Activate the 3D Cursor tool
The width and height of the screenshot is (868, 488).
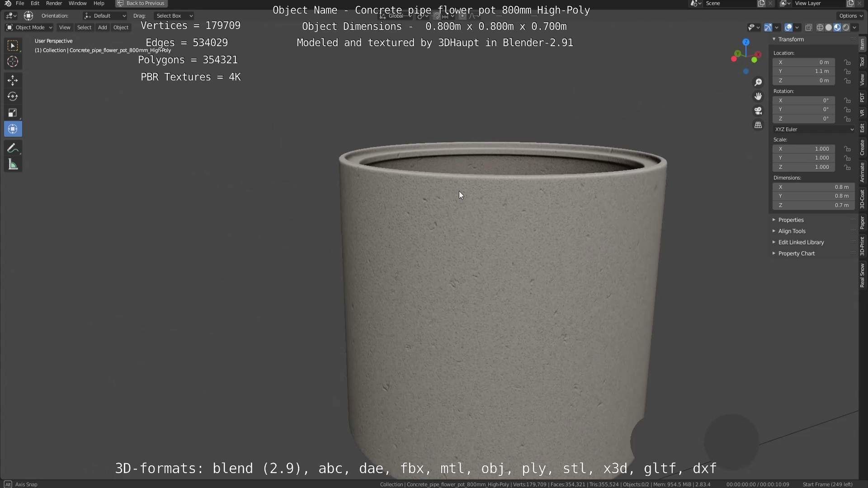point(13,61)
